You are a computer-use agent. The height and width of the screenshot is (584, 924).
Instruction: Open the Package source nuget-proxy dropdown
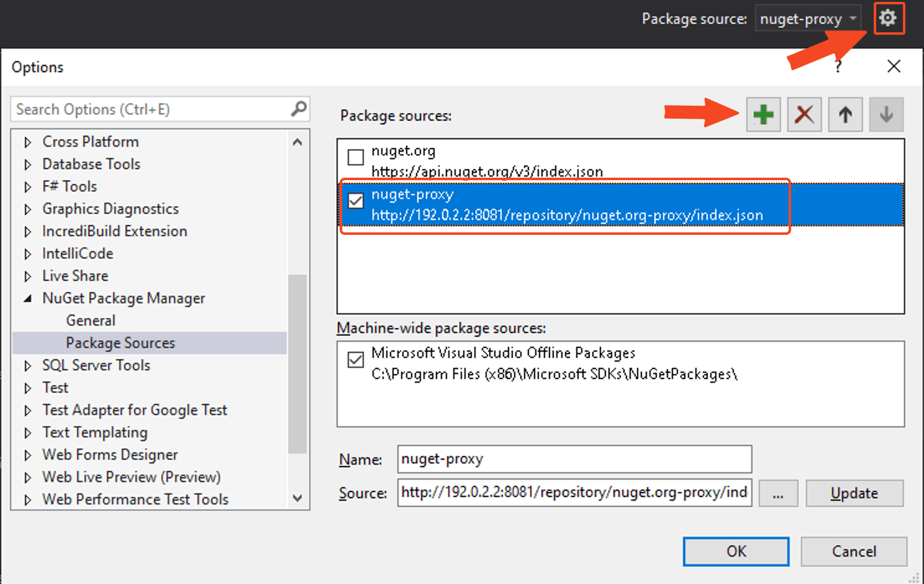(x=808, y=19)
